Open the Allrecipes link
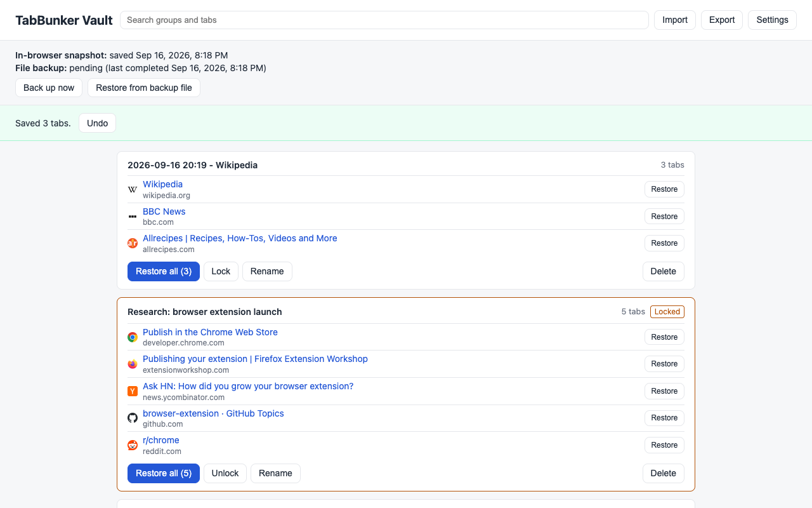812x508 pixels. click(x=240, y=238)
